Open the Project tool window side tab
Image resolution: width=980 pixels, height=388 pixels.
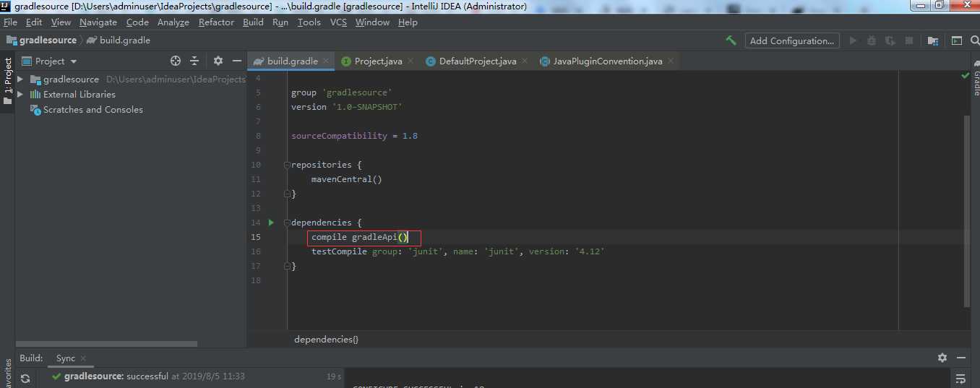click(8, 81)
